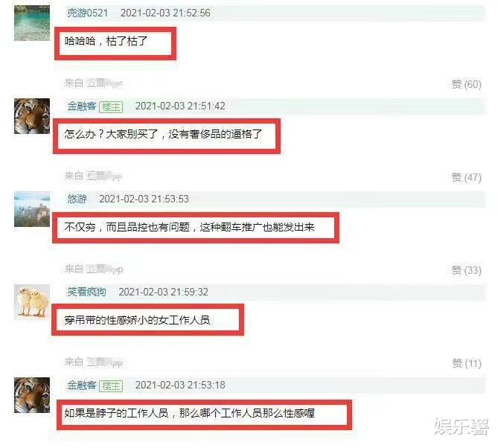The width and height of the screenshot is (498, 448).
Task: Click the timestamp 2021-02-03 21:59:32
Action: click(x=163, y=292)
